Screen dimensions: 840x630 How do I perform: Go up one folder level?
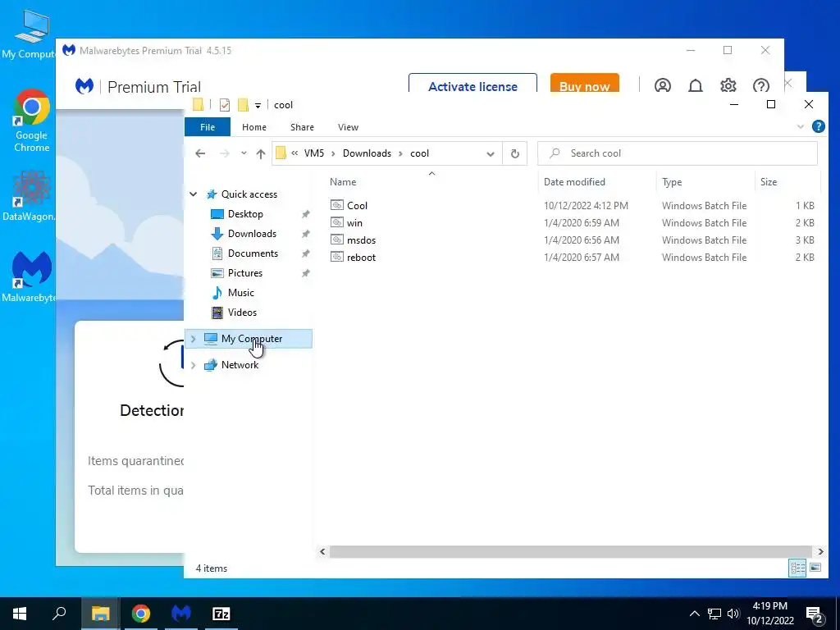pos(260,153)
